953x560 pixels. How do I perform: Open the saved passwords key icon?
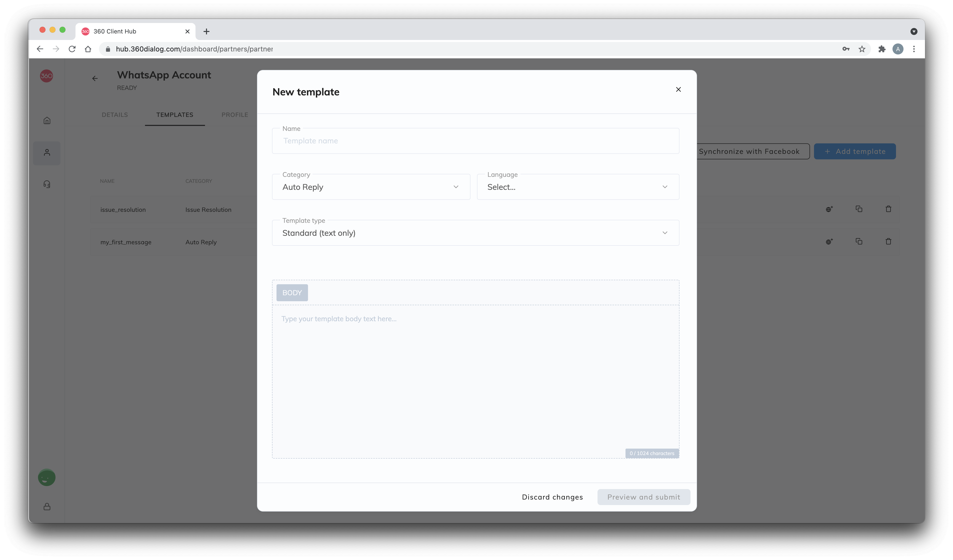(x=846, y=49)
